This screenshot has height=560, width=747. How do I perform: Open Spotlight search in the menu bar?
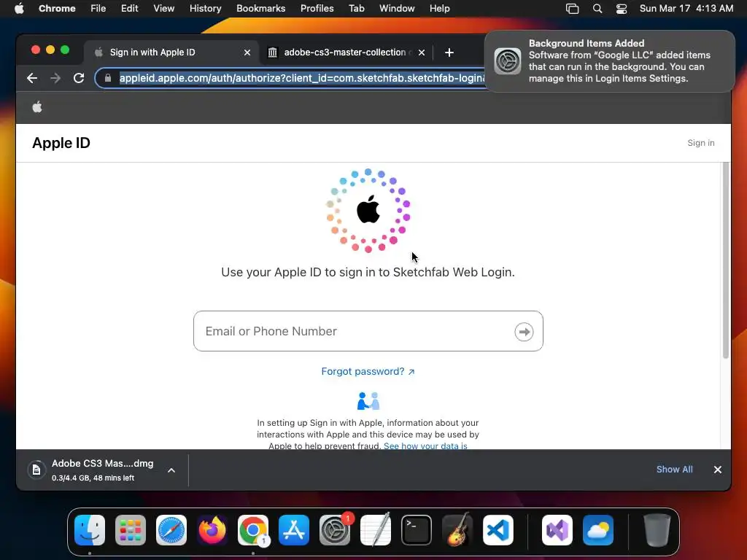click(597, 9)
